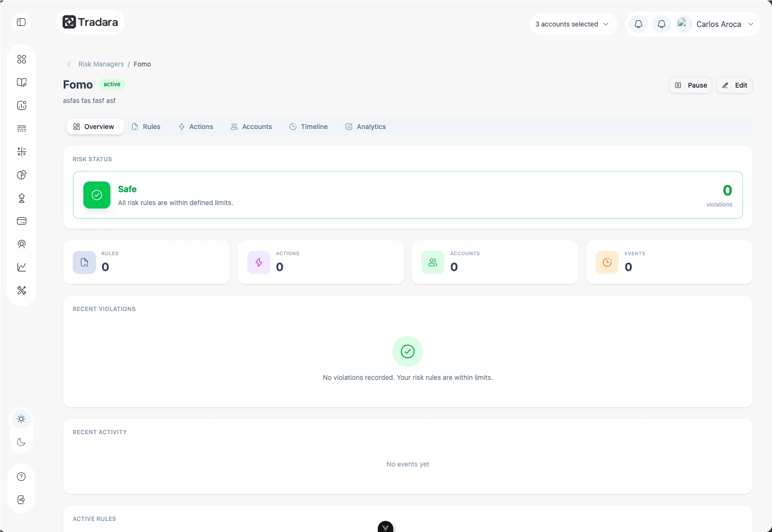Open the pie chart icon in sidebar
Screen dimensions: 772x532
[22, 175]
